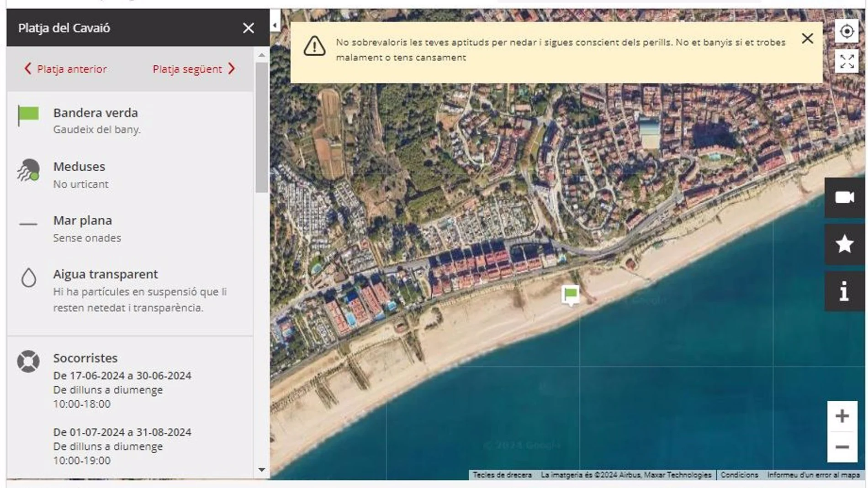Click the green flag marker on the map
The width and height of the screenshot is (868, 488).
point(571,295)
